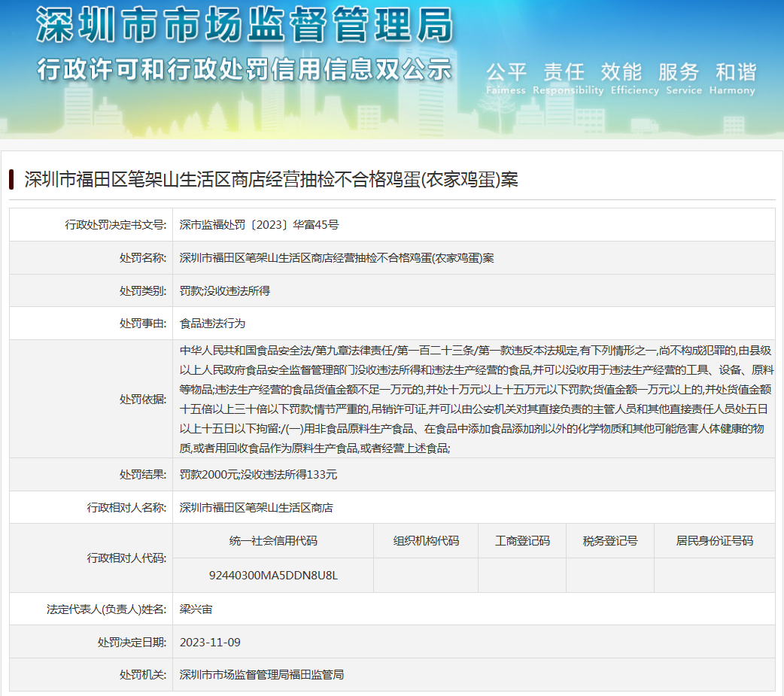Viewport: 784px width, 696px height.
Task: Click the 居民身份证号码 column header
Action: click(714, 541)
